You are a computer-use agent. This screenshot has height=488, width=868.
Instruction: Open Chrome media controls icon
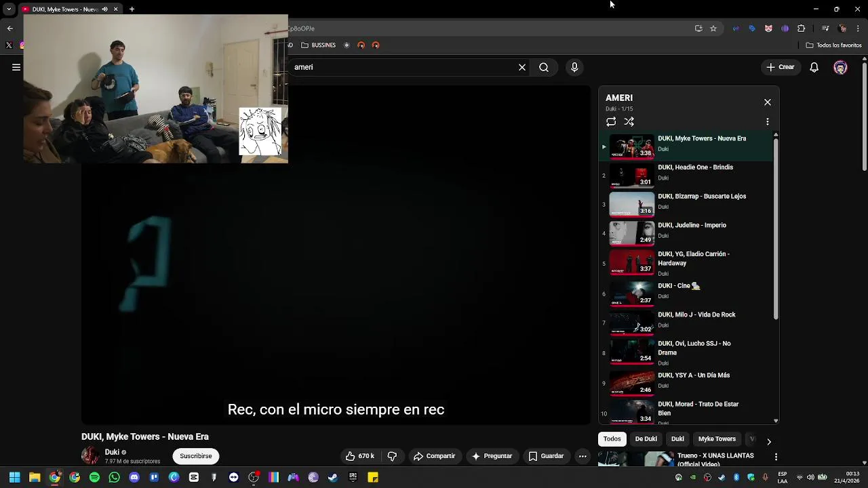point(825,28)
